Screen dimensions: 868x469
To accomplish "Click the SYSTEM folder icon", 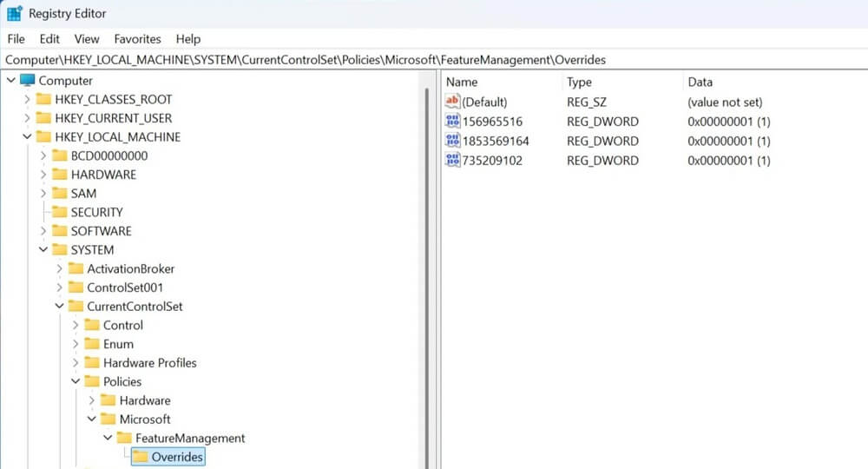I will 59,250.
